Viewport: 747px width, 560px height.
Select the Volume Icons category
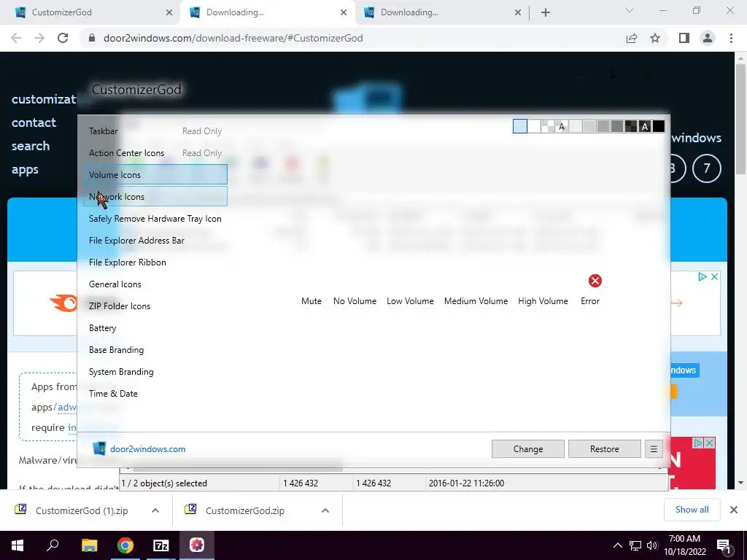[155, 175]
